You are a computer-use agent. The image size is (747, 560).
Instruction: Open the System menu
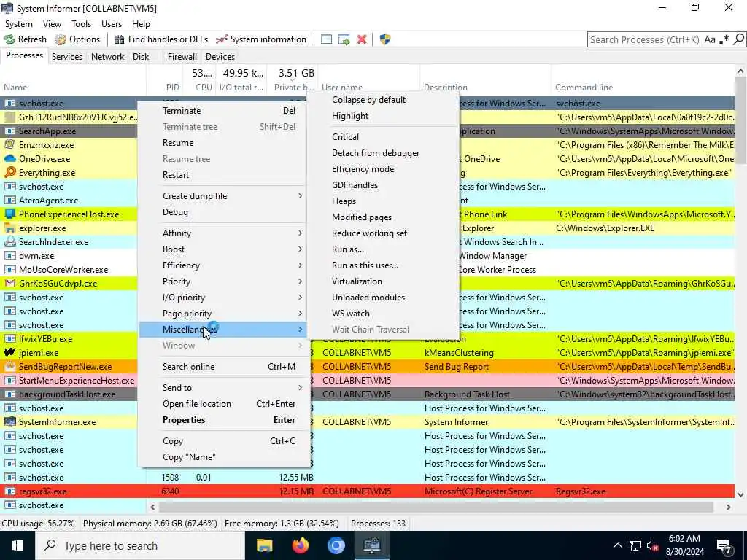[x=18, y=24]
